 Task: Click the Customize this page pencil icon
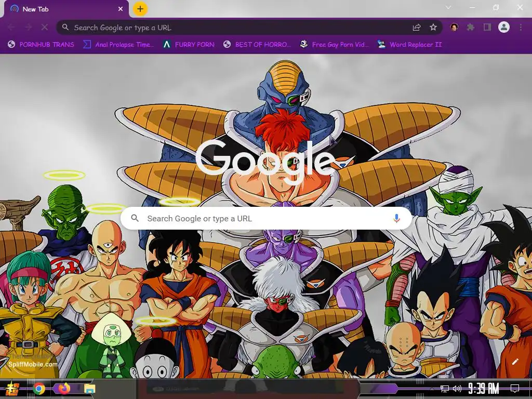point(515,362)
